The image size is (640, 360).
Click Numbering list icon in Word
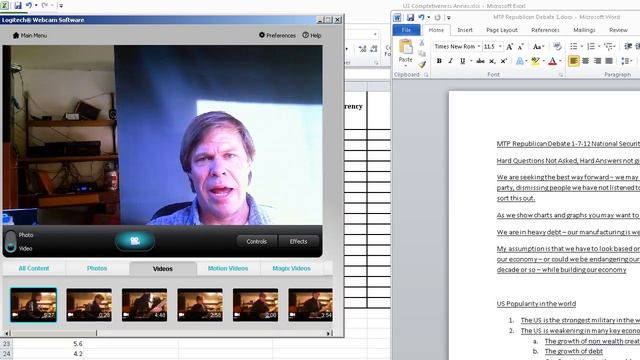591,47
